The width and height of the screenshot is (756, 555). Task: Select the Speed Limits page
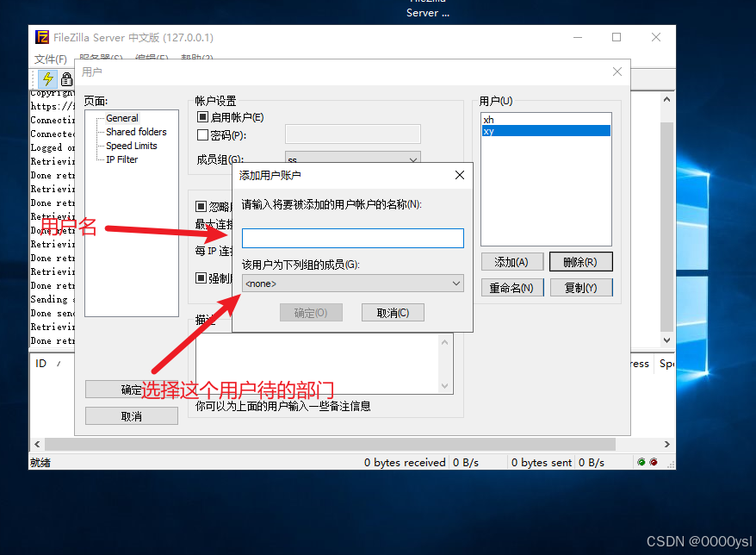point(131,146)
